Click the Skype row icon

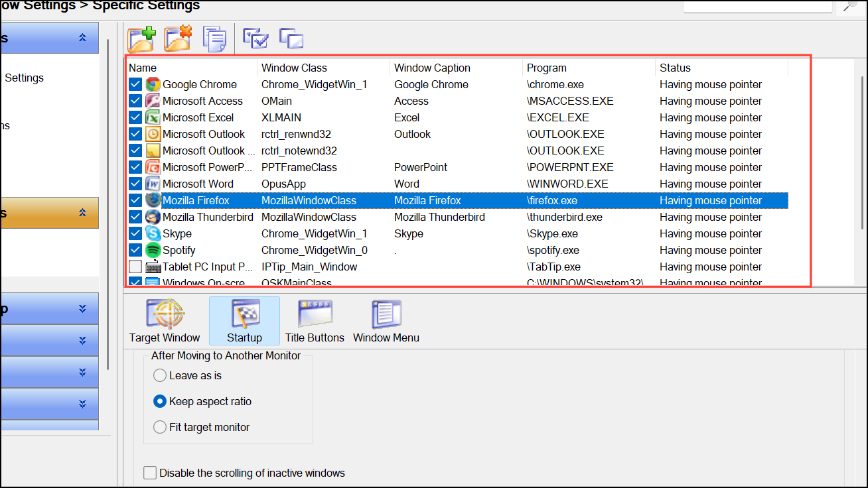(153, 233)
